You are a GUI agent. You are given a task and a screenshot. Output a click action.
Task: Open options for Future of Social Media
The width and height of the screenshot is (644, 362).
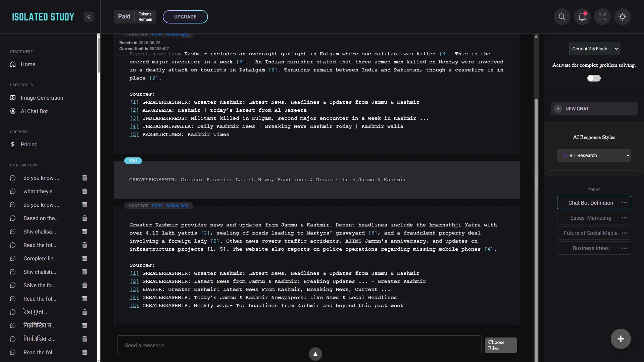[625, 233]
